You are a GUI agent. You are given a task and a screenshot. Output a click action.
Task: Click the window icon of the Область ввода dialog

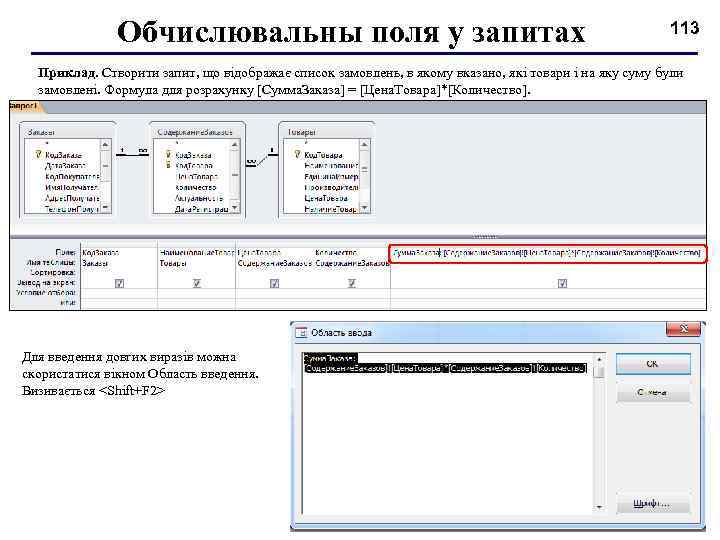(301, 332)
